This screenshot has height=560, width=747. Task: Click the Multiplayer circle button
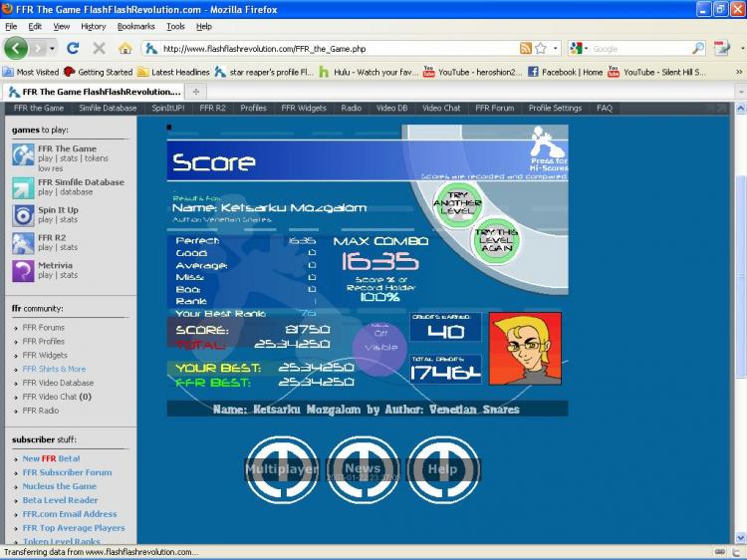pos(282,469)
